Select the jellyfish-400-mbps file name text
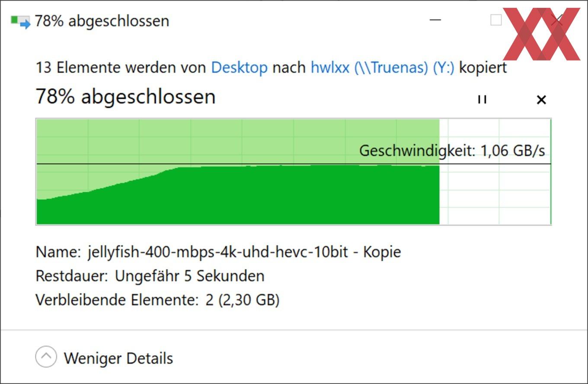The height and width of the screenshot is (384, 588). [244, 252]
